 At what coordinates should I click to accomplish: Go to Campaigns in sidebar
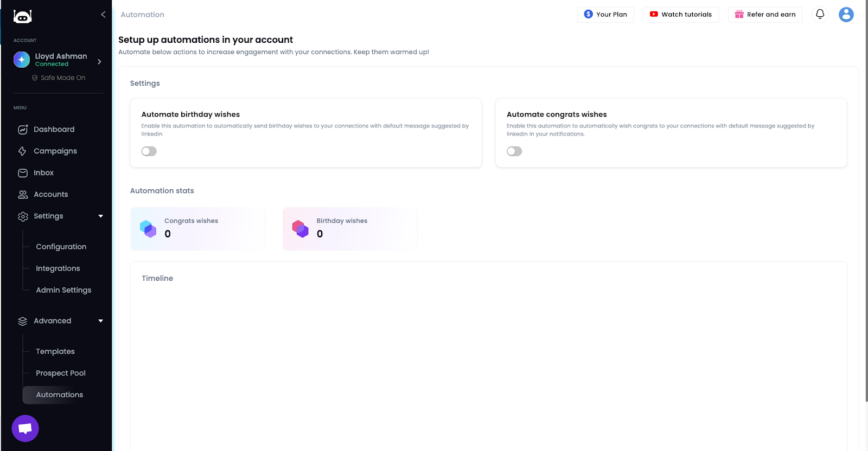coord(55,151)
